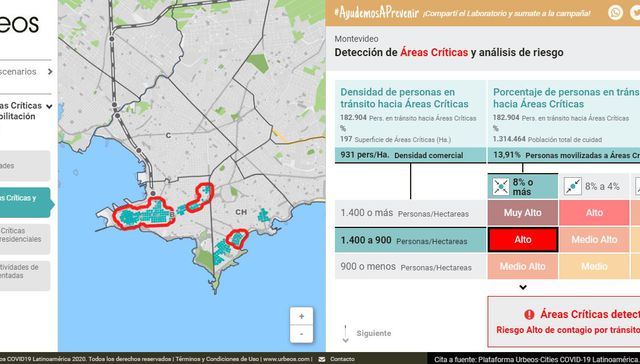Click the 'Medio Alto' cell in 1.400 a 900 row
640x364 pixels.
[x=594, y=240]
